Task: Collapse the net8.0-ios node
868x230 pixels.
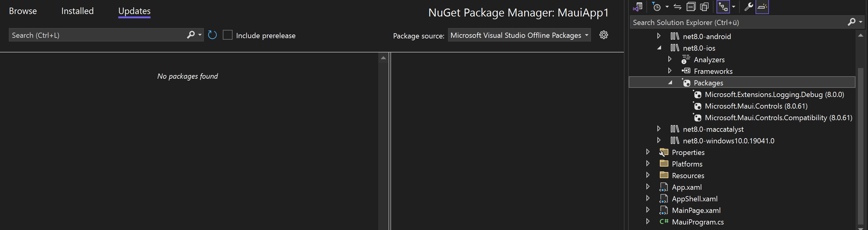Action: 659,48
